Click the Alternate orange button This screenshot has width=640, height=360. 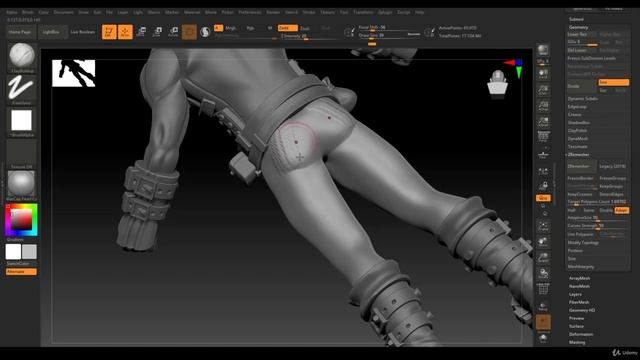pos(21,272)
